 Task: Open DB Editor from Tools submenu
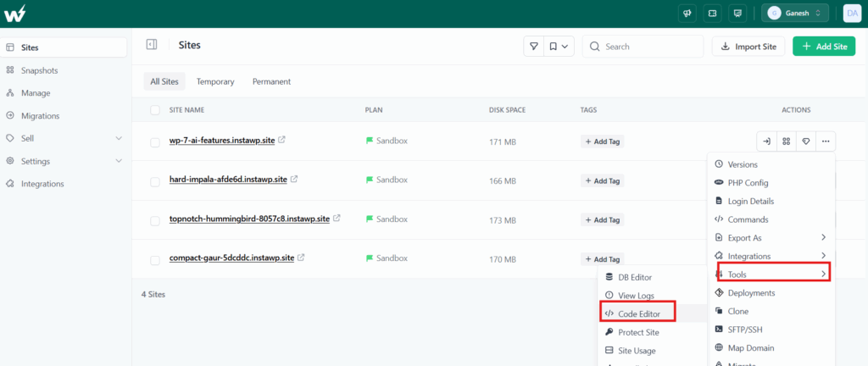pos(653,278)
